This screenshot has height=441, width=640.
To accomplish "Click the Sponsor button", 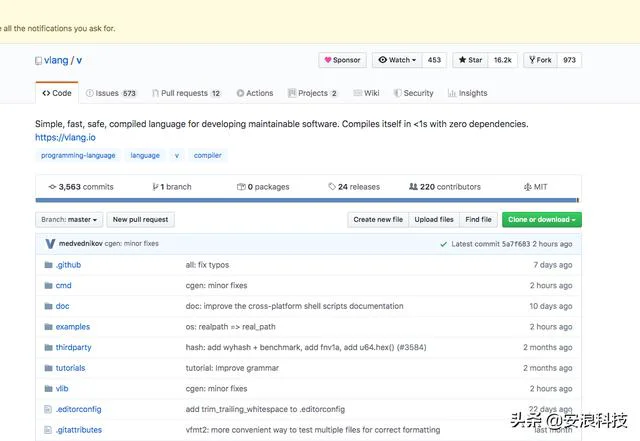I will coord(342,60).
